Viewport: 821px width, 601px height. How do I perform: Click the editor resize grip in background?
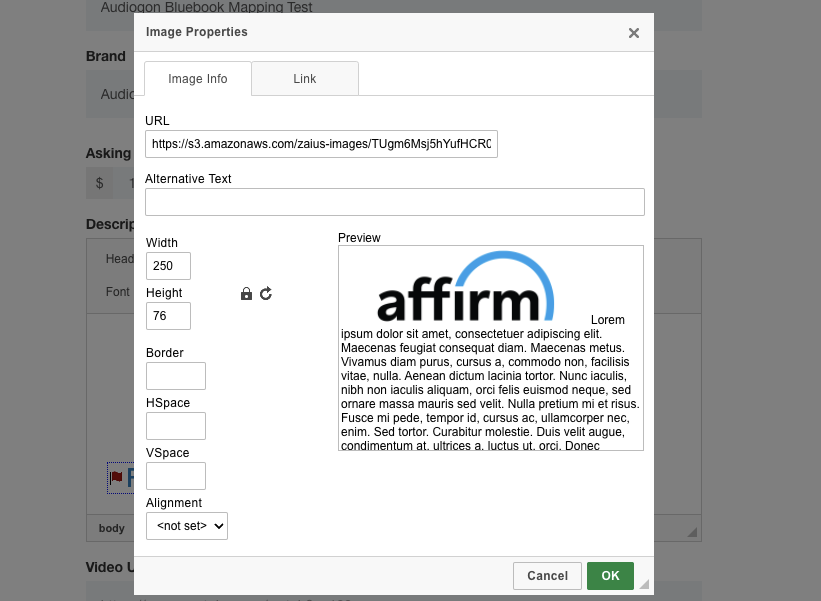[692, 532]
